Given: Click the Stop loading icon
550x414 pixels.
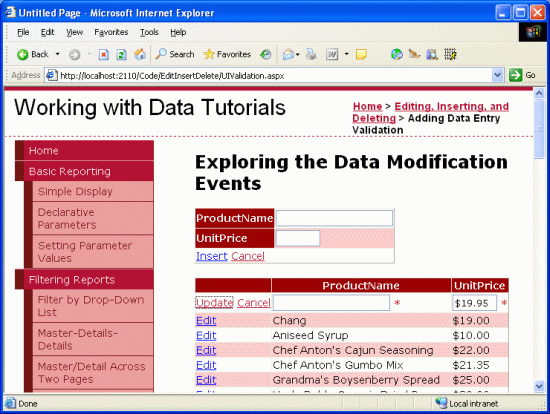Looking at the screenshot, I should (103, 54).
